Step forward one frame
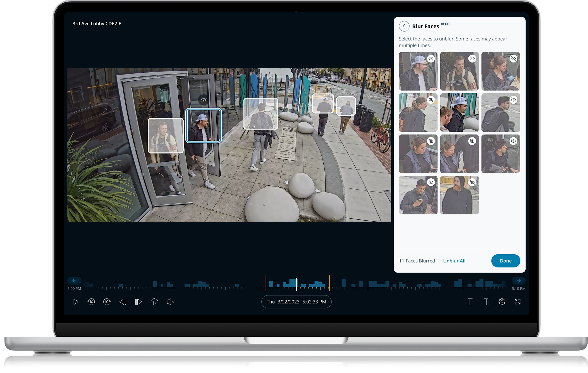The image size is (588, 373). 138,302
